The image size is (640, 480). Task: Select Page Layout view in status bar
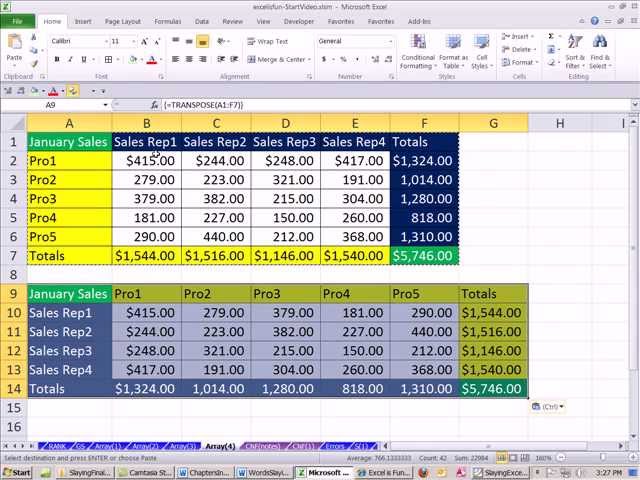tap(513, 458)
